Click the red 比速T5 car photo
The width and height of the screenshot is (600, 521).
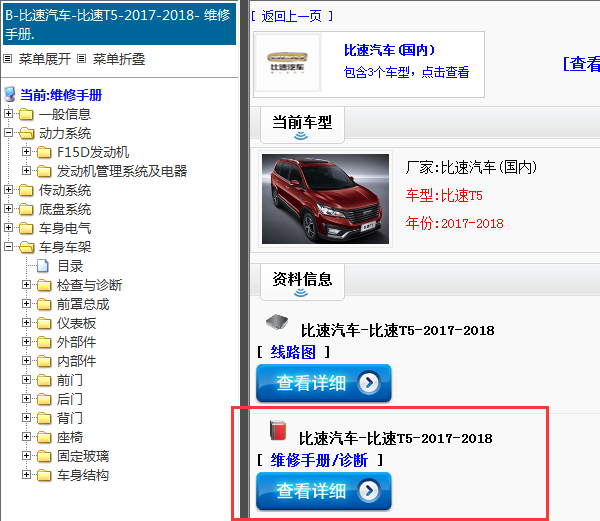tap(325, 199)
